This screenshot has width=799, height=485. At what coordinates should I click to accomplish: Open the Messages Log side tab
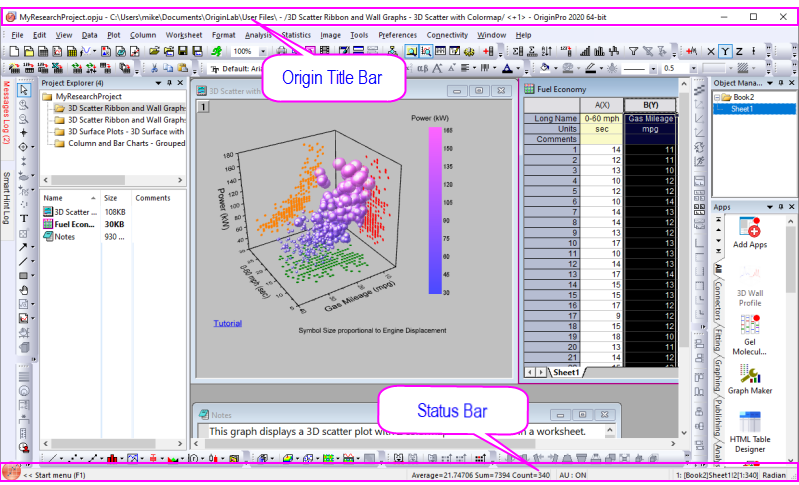7,112
